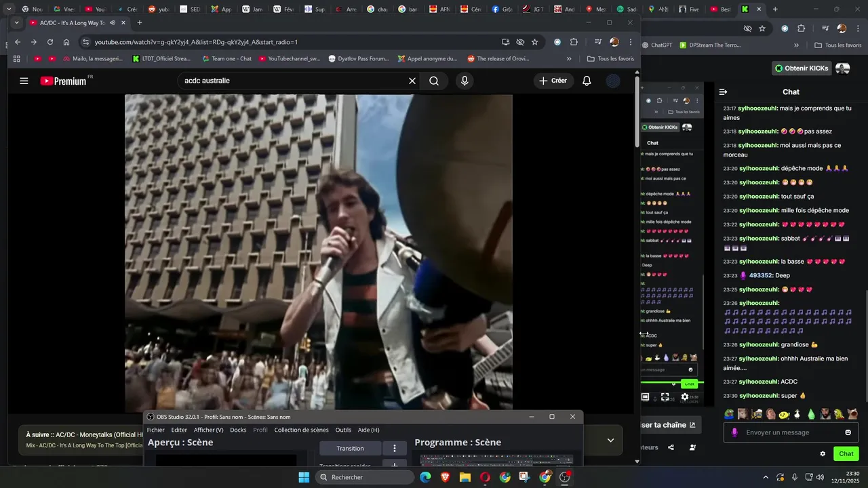Go back in the YouTube browser window
This screenshot has width=868, height=488.
point(18,42)
